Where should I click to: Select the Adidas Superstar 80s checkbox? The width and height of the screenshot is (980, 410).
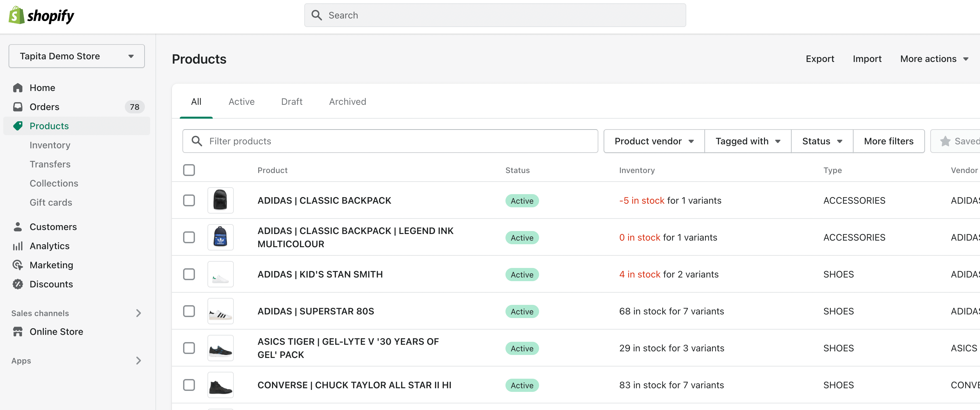coord(189,311)
